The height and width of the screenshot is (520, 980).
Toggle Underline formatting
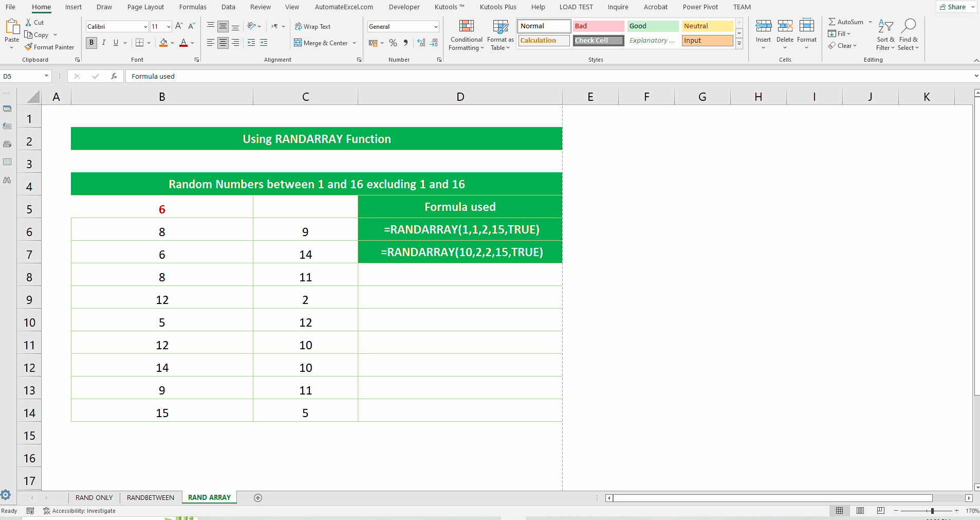pyautogui.click(x=116, y=43)
